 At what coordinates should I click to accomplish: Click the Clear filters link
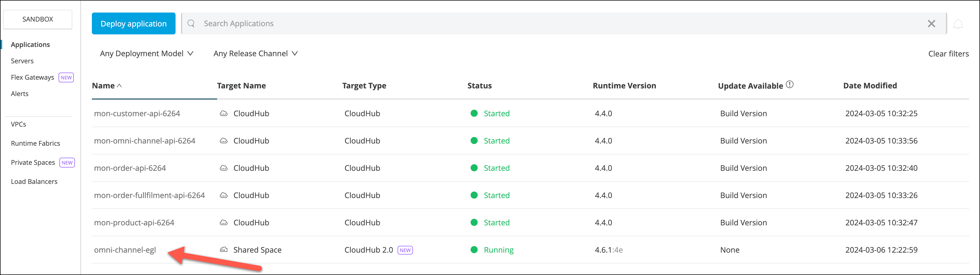pos(948,54)
